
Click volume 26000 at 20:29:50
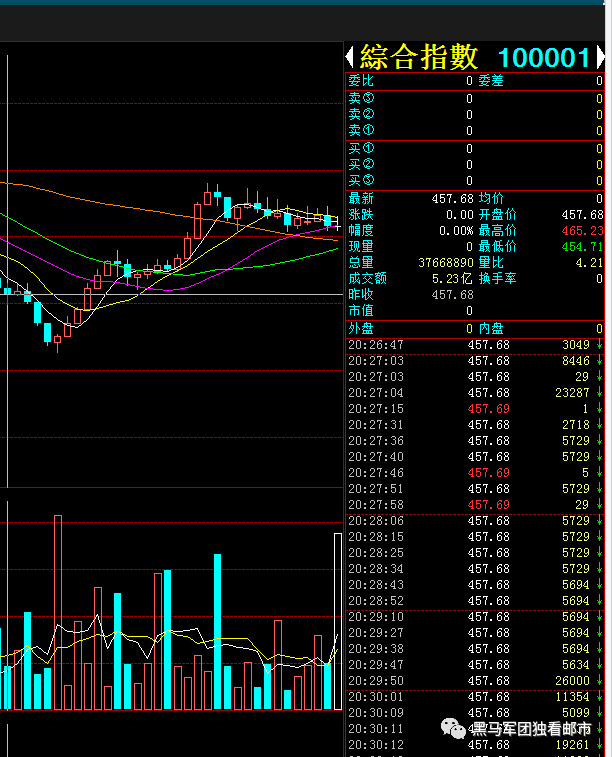pos(572,681)
